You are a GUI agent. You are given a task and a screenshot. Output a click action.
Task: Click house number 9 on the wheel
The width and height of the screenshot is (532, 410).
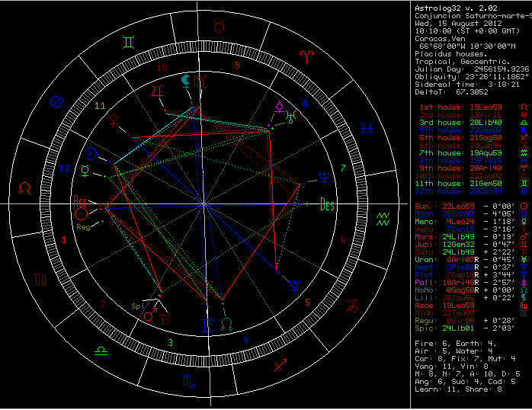pyautogui.click(x=238, y=65)
